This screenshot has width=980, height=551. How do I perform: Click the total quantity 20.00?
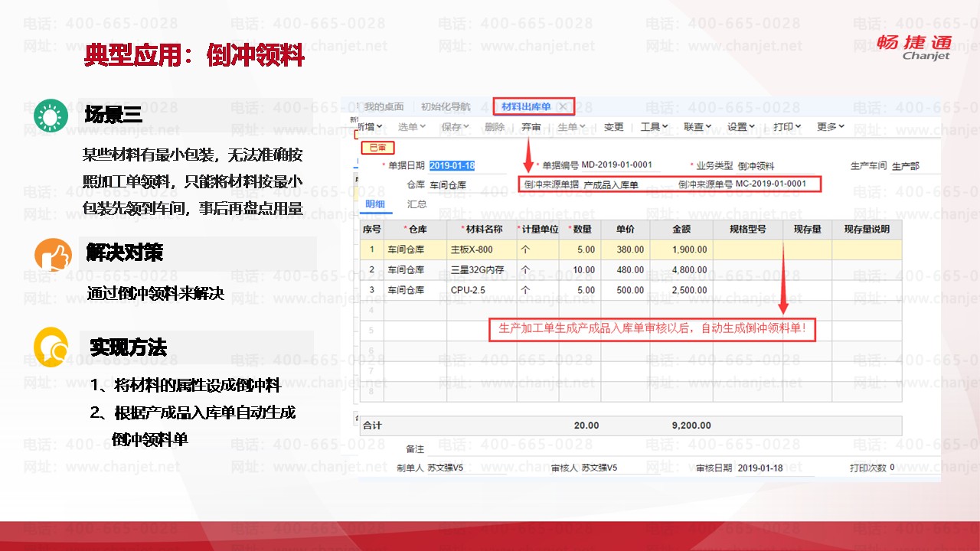[586, 425]
